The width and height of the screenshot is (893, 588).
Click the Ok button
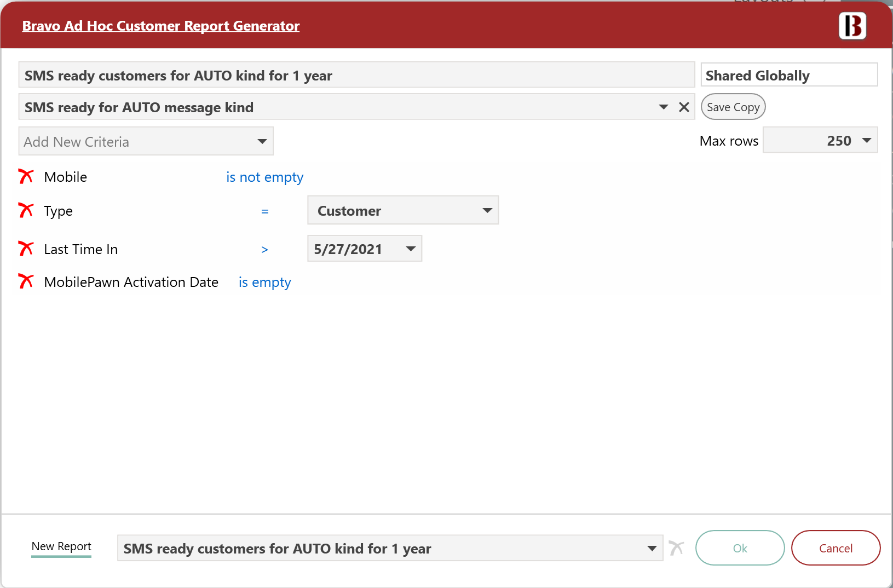739,548
